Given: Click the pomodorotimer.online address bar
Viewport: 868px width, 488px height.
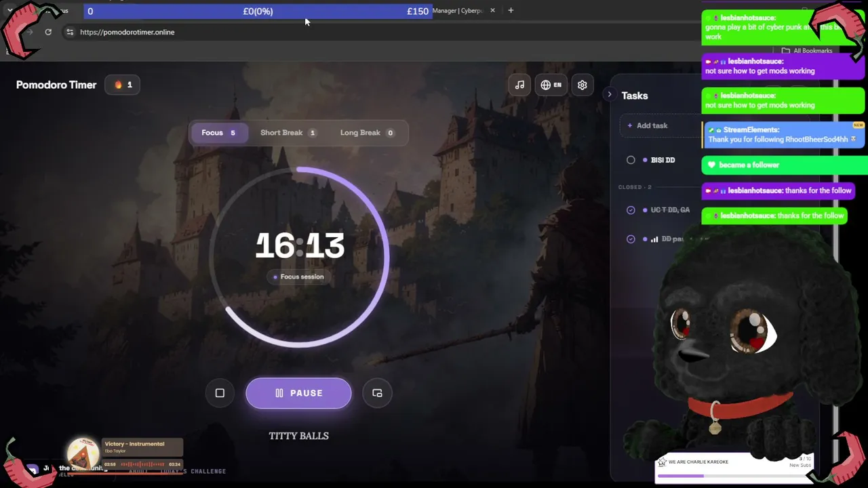Looking at the screenshot, I should click(x=127, y=32).
